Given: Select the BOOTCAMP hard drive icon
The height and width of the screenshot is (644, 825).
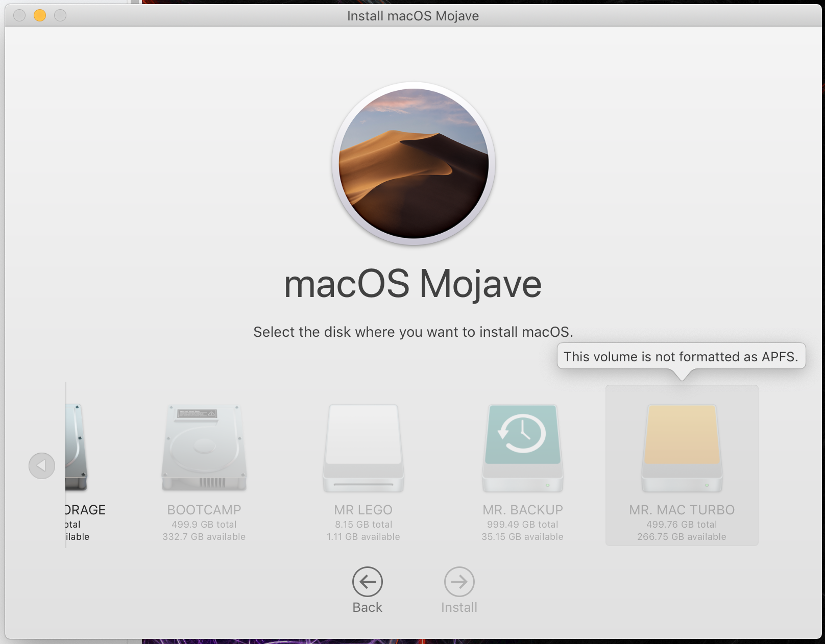Looking at the screenshot, I should [204, 448].
